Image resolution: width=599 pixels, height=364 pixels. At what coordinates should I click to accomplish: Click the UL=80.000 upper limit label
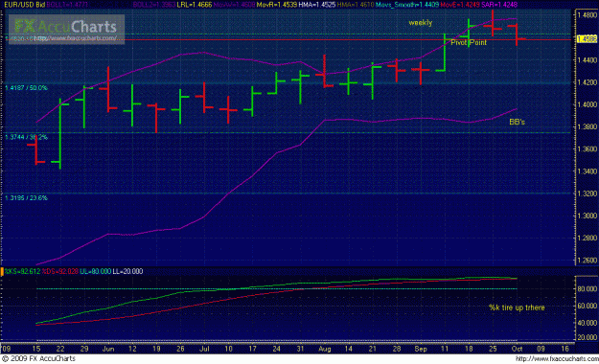[x=96, y=272]
